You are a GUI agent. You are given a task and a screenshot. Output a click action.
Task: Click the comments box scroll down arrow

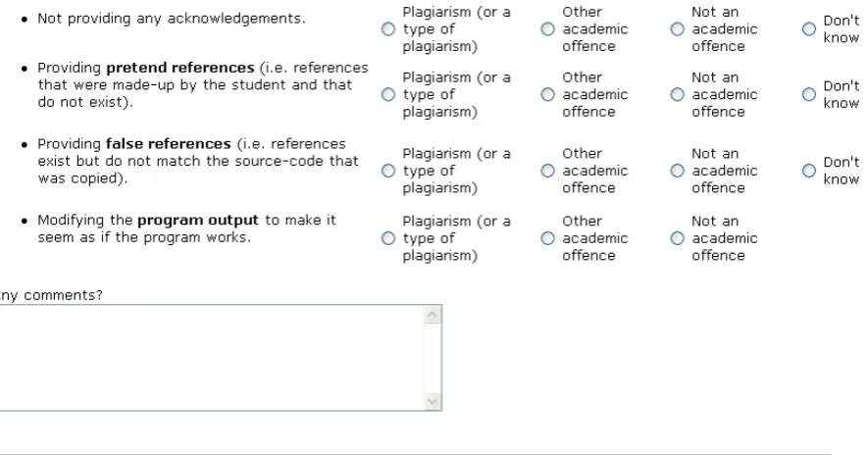[433, 401]
